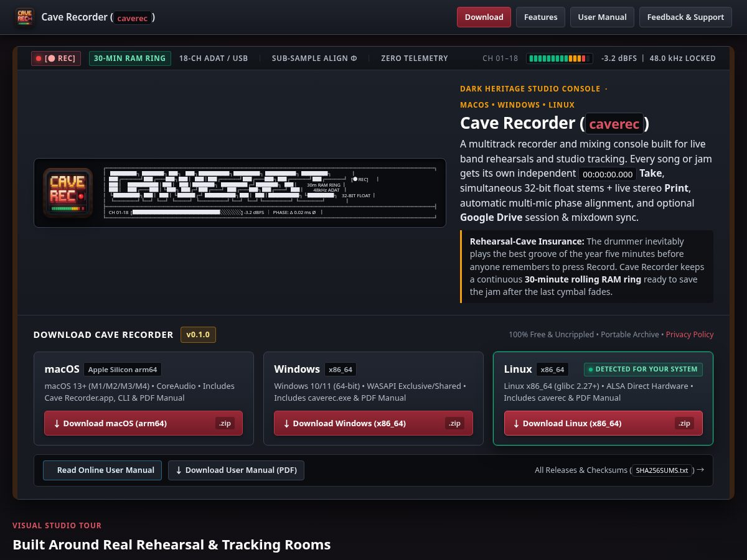
Task: Click the CAVE REC app icon in banner
Action: point(68,193)
